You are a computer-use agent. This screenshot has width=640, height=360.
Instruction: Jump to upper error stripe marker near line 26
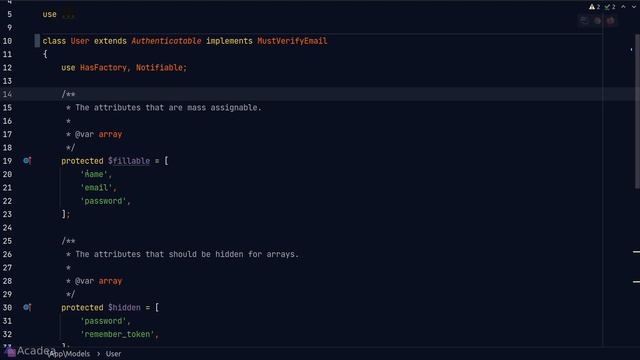coord(636,252)
